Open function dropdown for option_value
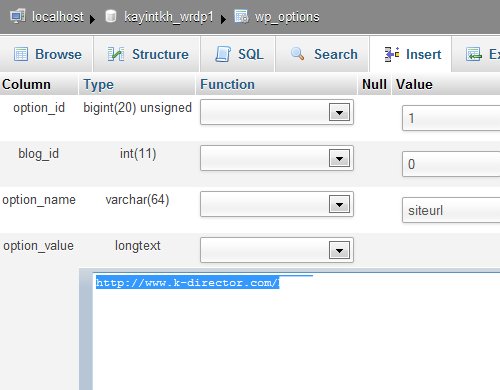The height and width of the screenshot is (390, 500). coord(277,250)
